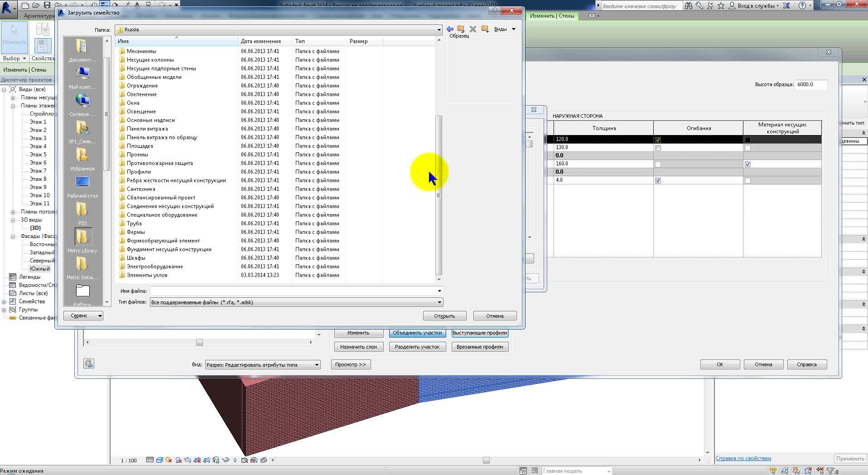The height and width of the screenshot is (475, 868).
Task: Click the binoculars search icon
Action: coord(689,6)
